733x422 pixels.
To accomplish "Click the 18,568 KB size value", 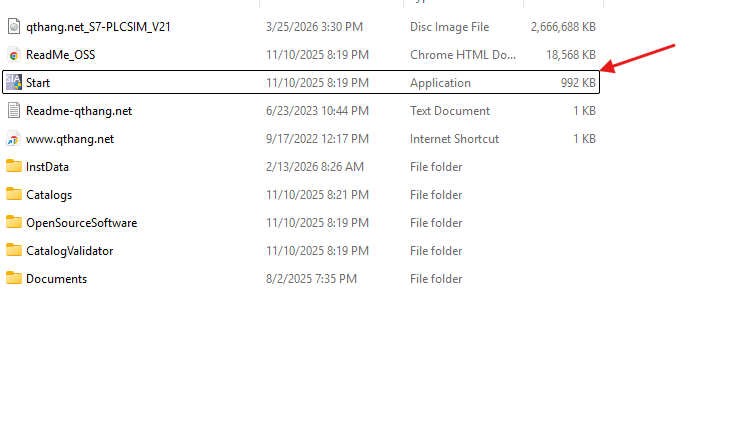I will (x=568, y=55).
